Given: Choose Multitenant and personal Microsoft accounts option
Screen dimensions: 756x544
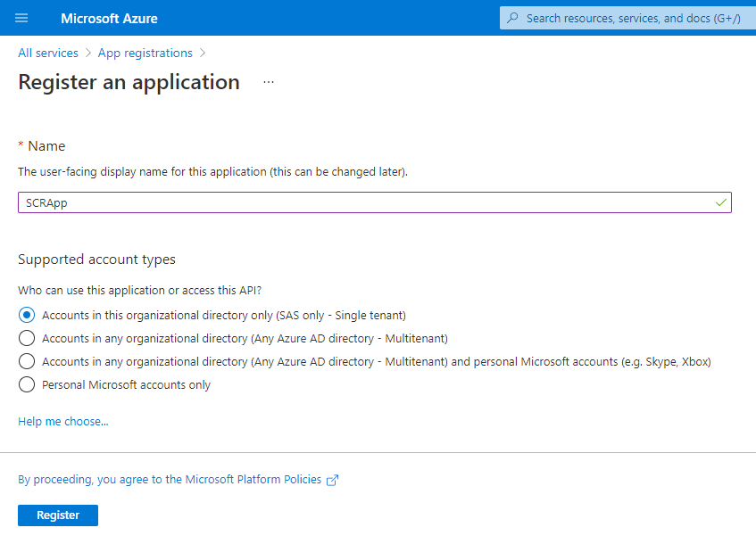Looking at the screenshot, I should pyautogui.click(x=27, y=361).
